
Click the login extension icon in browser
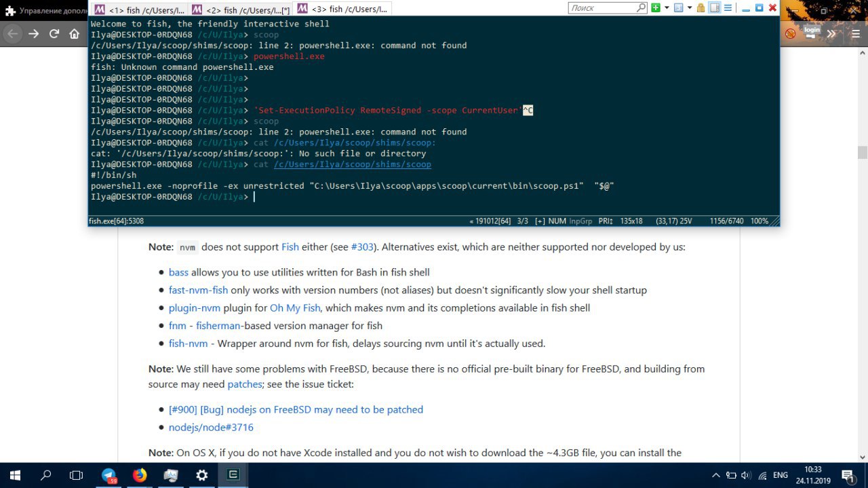812,33
